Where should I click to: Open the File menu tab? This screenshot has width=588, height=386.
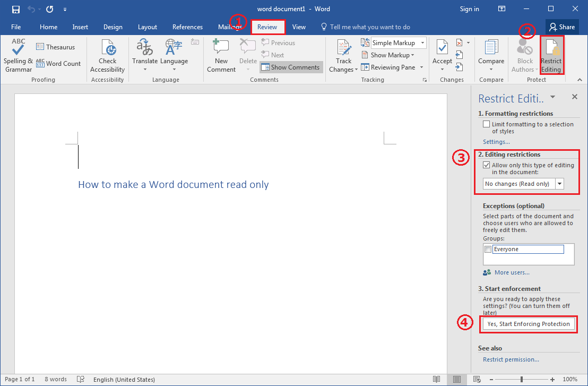16,27
